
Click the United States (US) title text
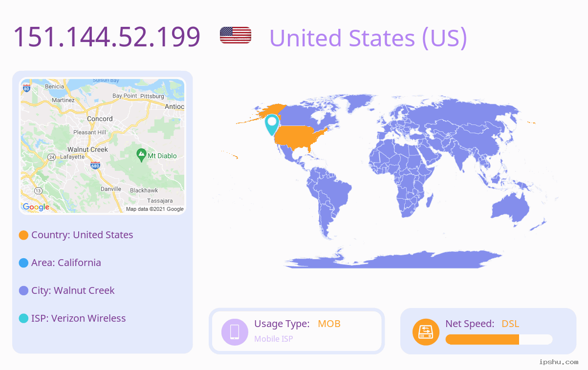point(368,38)
